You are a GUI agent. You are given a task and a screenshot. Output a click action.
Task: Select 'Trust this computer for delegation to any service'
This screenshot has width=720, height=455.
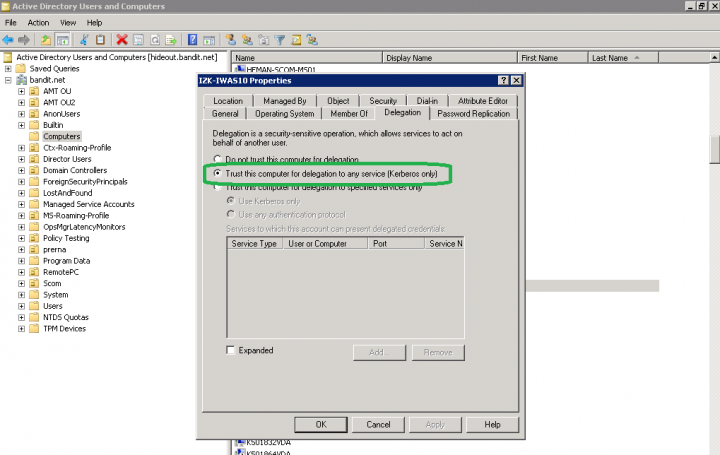point(218,174)
